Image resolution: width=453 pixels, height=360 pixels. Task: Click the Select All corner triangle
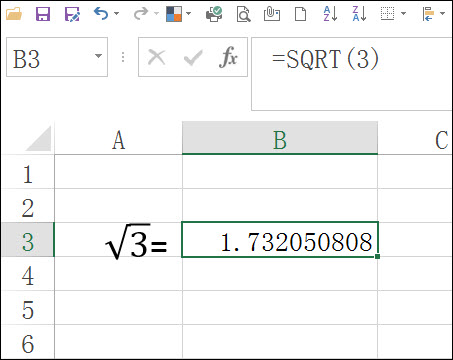pos(39,139)
